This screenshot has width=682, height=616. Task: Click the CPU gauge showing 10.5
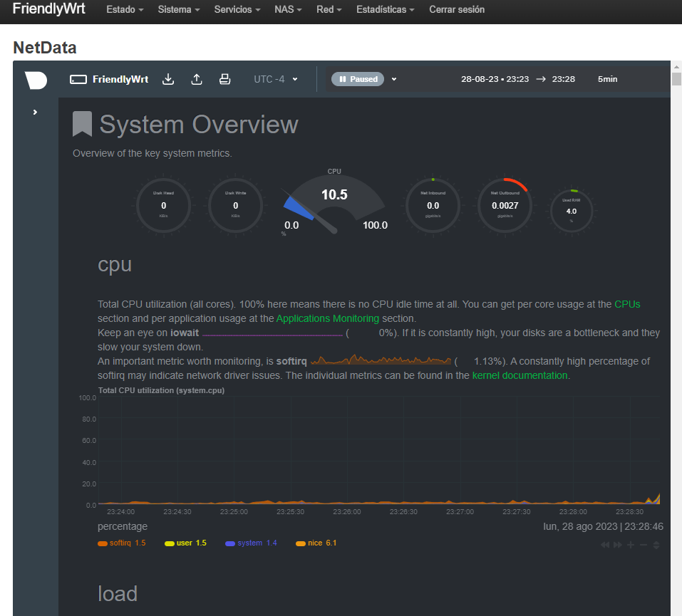pos(334,202)
